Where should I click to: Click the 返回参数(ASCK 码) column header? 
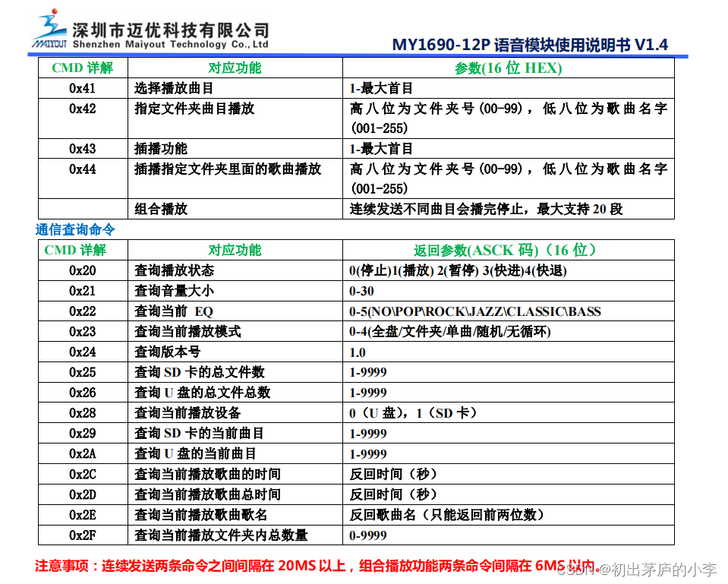509,250
